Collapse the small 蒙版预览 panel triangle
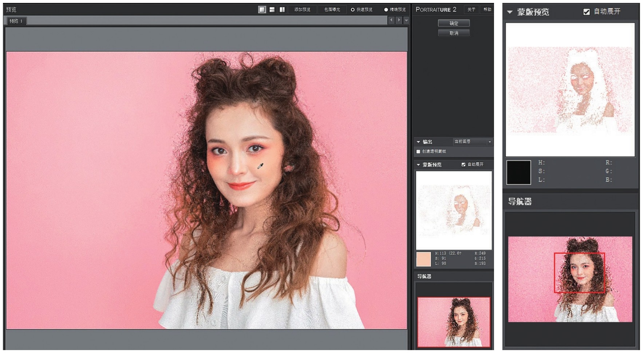 tap(418, 165)
